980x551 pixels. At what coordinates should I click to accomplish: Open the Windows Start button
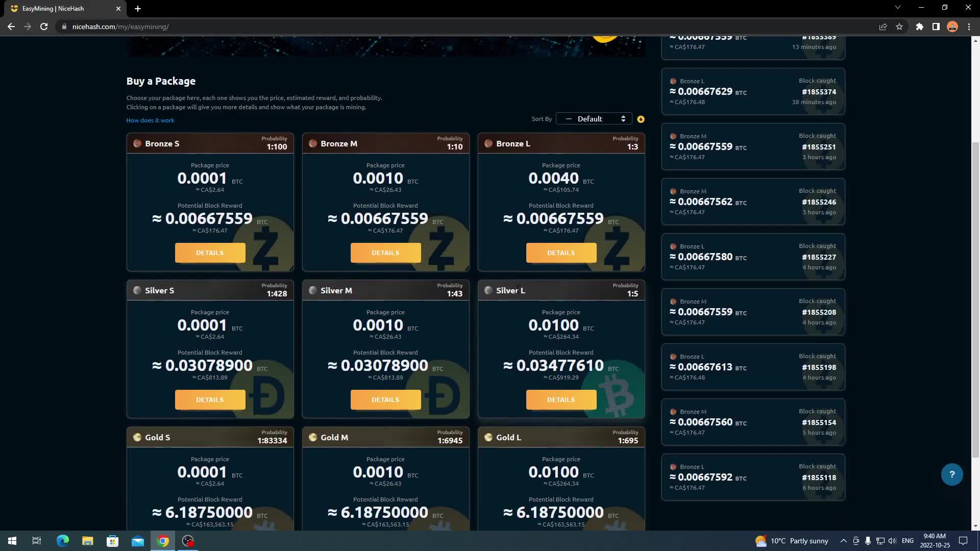[11, 540]
